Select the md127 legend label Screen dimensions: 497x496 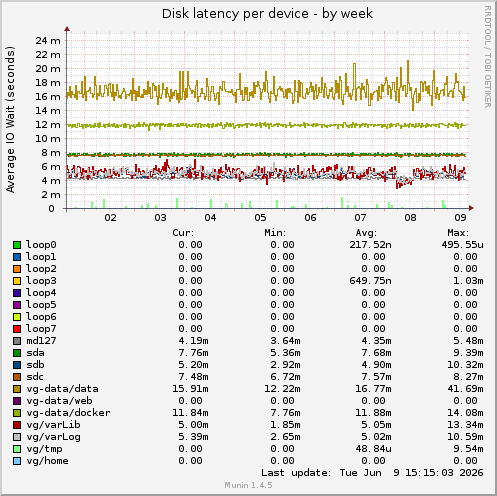coord(41,341)
